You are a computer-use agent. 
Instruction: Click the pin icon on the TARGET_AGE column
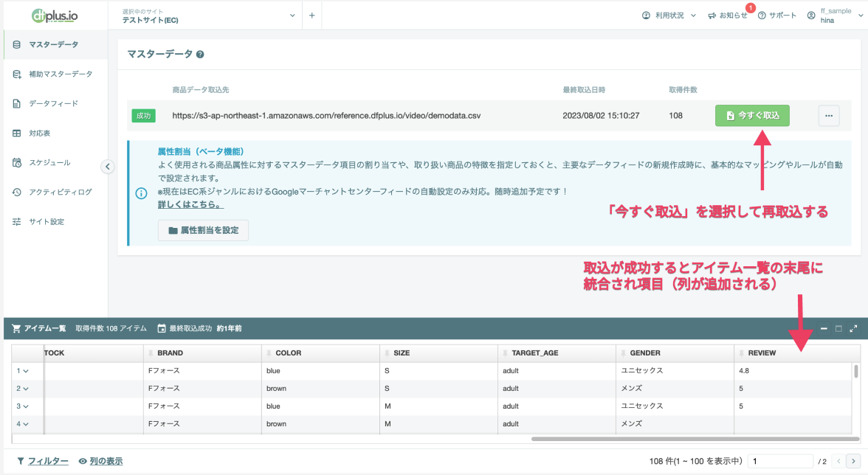(x=506, y=353)
